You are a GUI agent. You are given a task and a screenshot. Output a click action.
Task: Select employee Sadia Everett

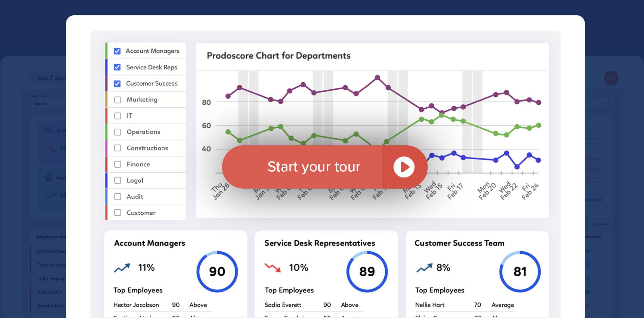point(283,305)
